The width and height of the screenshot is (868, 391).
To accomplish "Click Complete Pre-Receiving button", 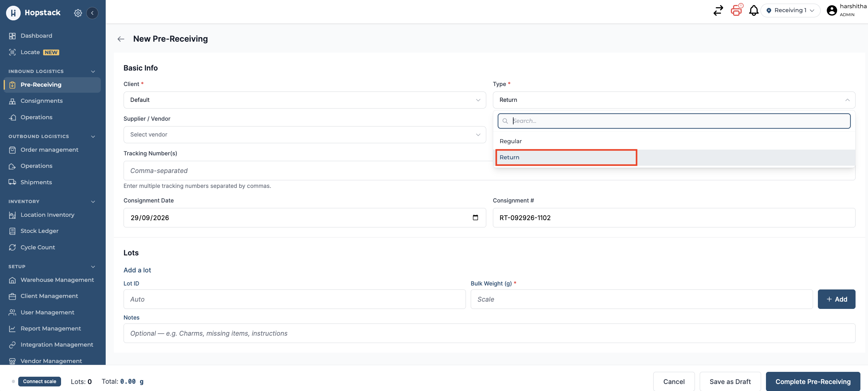I will pyautogui.click(x=813, y=382).
